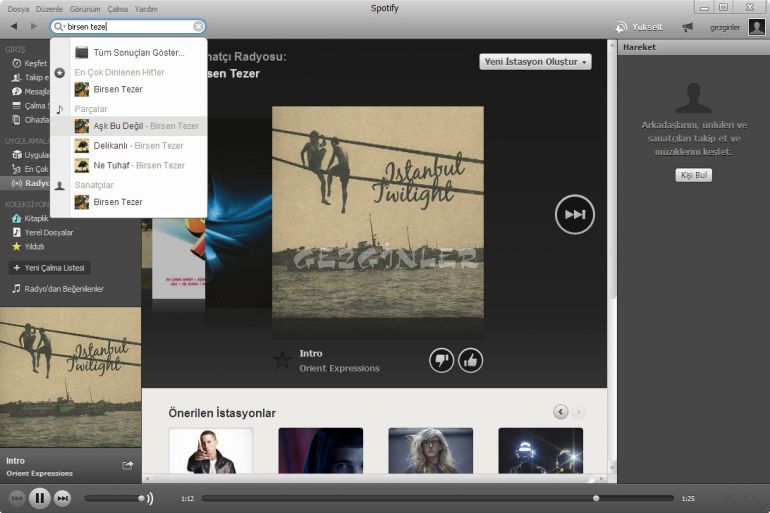Viewport: 770px width, 513px height.
Task: Skip to next radio track with large circle button
Action: point(575,215)
